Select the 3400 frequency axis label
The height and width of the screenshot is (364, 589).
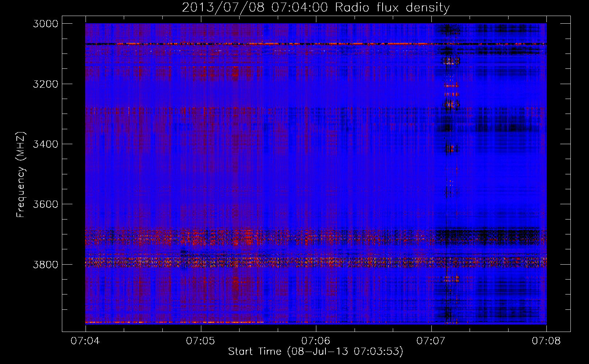tap(46, 144)
